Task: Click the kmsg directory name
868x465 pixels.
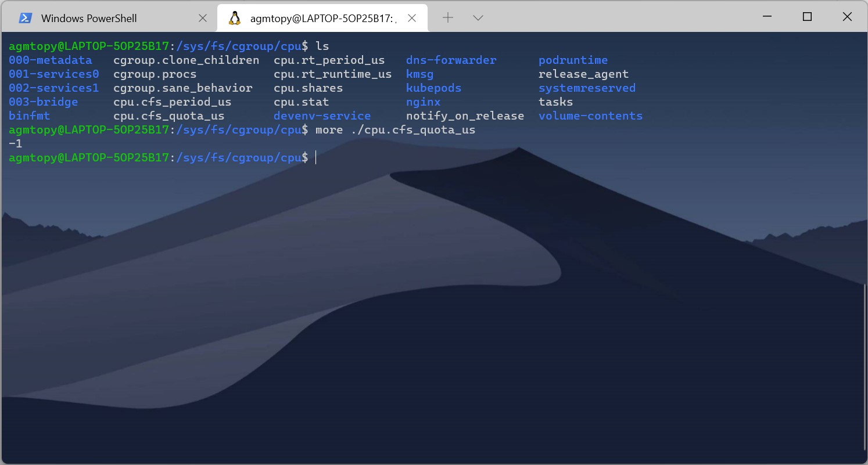Action: [420, 74]
